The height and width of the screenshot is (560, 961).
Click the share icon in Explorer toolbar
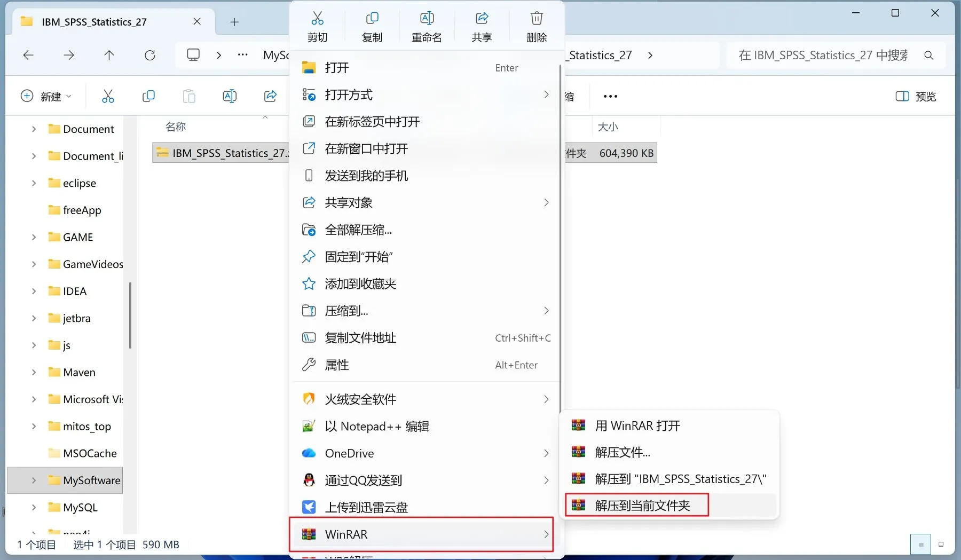click(x=271, y=96)
